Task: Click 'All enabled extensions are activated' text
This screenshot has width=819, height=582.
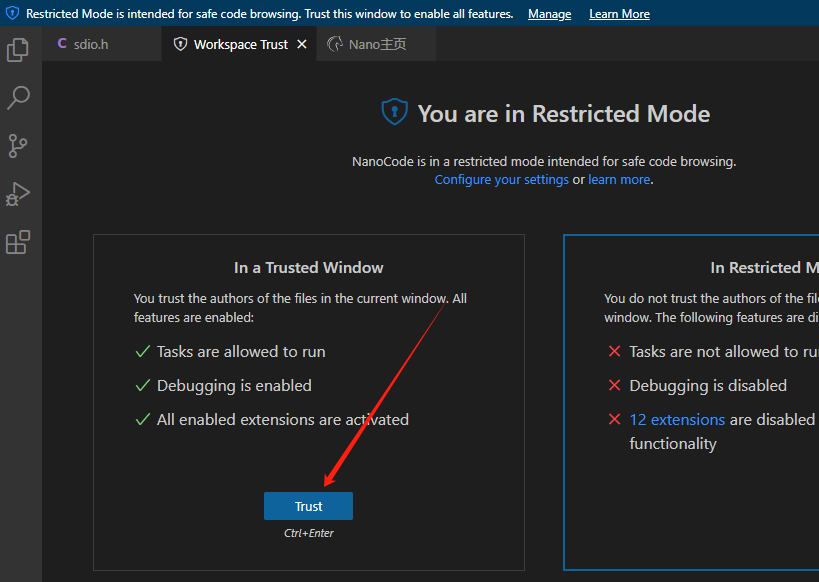Action: 283,420
